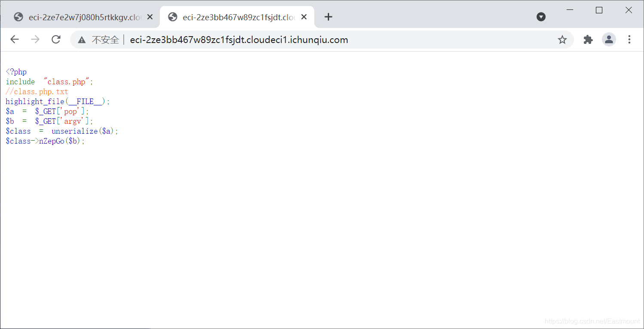
Task: Click the //class.php.txt comment
Action: click(x=37, y=92)
